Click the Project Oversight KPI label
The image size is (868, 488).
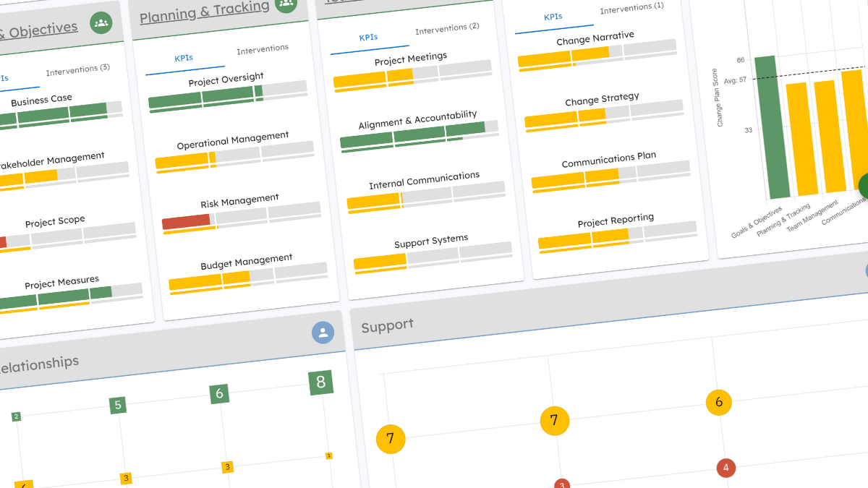pyautogui.click(x=226, y=80)
